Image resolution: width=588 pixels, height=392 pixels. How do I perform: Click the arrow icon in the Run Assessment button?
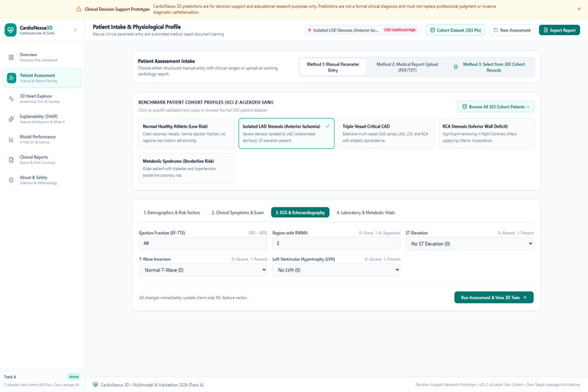525,298
